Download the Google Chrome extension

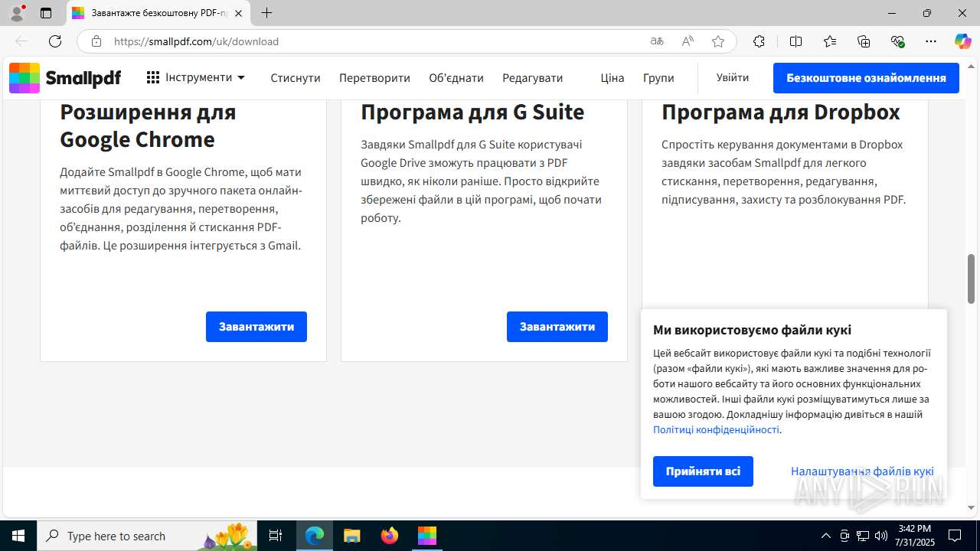point(256,327)
